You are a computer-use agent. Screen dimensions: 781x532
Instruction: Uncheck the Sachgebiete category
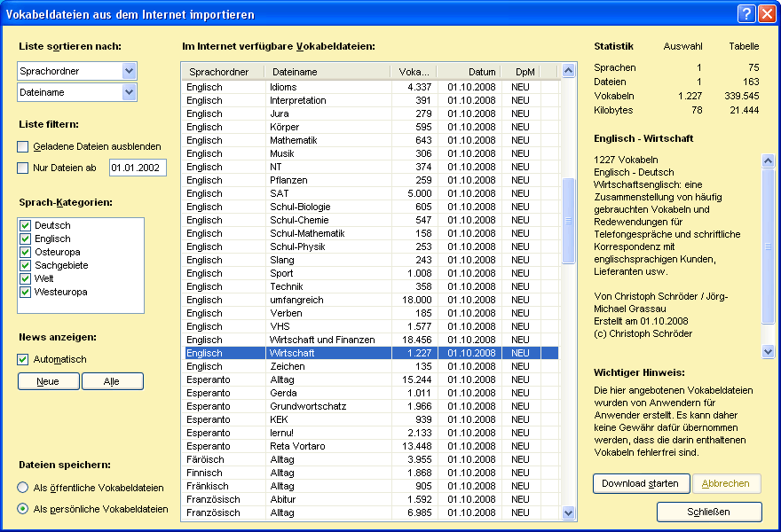(x=26, y=265)
